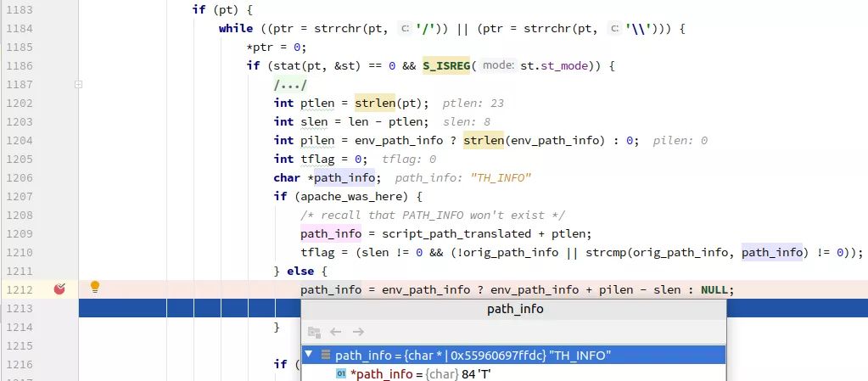Click the '*ptr = 0;' statement on line 1185
The image size is (868, 381).
tap(277, 47)
